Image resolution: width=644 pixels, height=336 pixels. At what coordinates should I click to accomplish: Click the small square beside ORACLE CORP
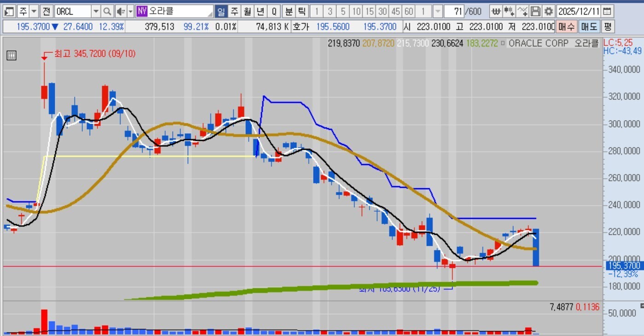click(x=503, y=43)
